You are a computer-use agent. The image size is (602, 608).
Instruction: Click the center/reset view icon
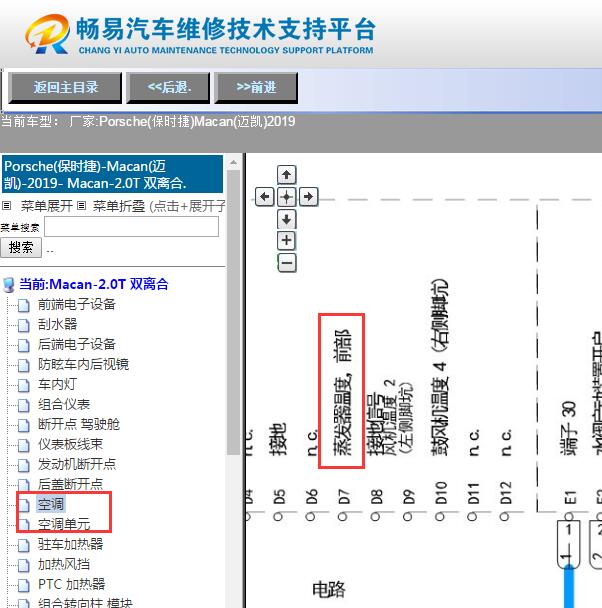[286, 197]
